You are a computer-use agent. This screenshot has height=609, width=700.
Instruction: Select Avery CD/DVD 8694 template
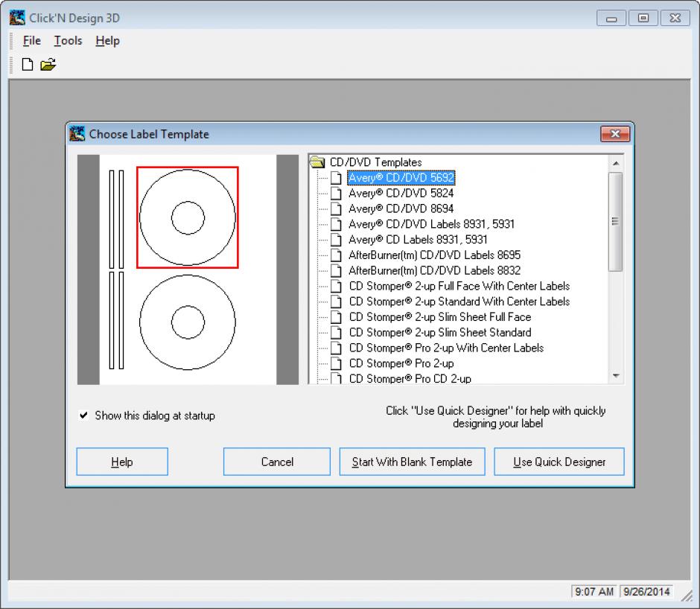(x=401, y=208)
